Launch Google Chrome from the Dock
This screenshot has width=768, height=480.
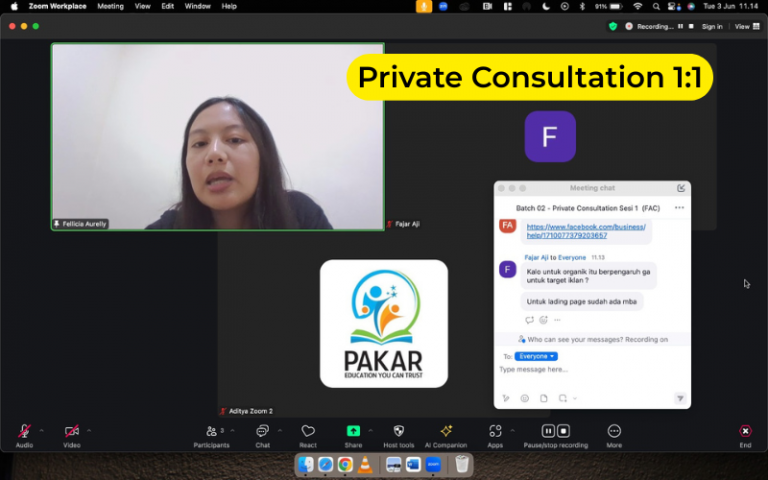[x=345, y=464]
